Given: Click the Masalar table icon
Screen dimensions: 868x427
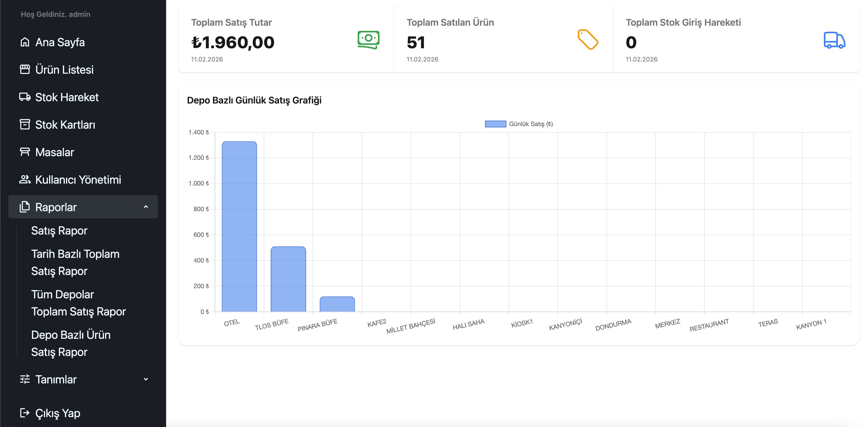Looking at the screenshot, I should pyautogui.click(x=25, y=152).
